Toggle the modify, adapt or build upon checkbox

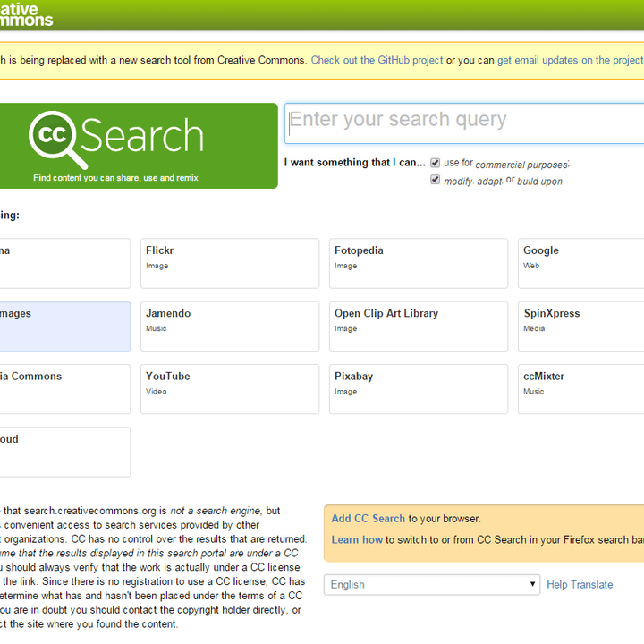[x=435, y=180]
